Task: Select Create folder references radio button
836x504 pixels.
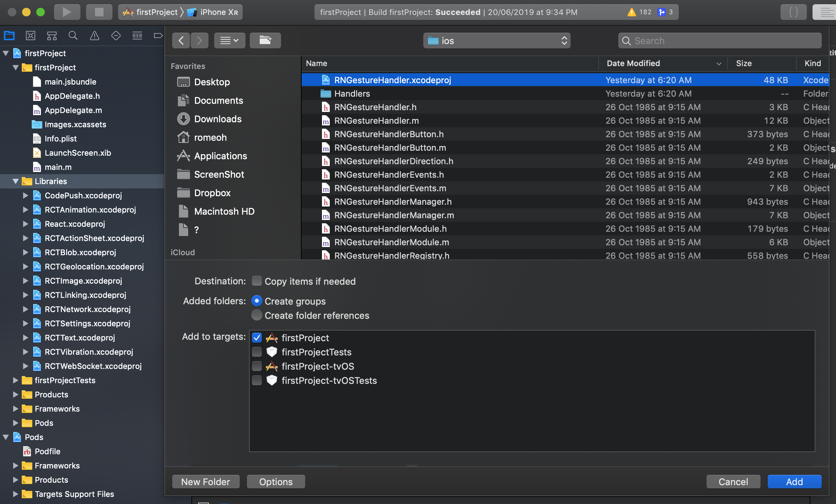Action: pos(256,315)
